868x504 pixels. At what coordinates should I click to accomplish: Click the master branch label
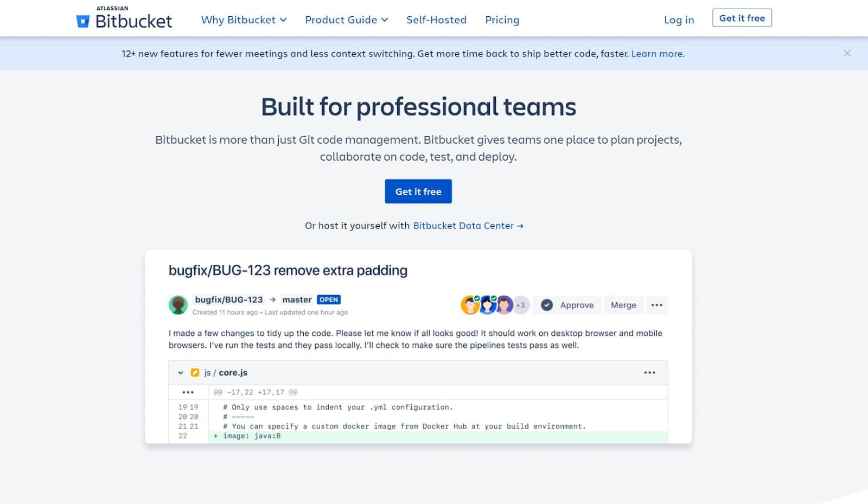coord(297,299)
